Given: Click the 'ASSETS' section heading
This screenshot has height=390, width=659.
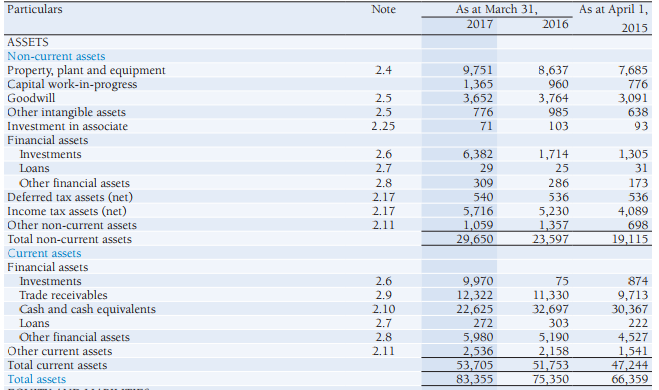Looking at the screenshot, I should pyautogui.click(x=28, y=42).
